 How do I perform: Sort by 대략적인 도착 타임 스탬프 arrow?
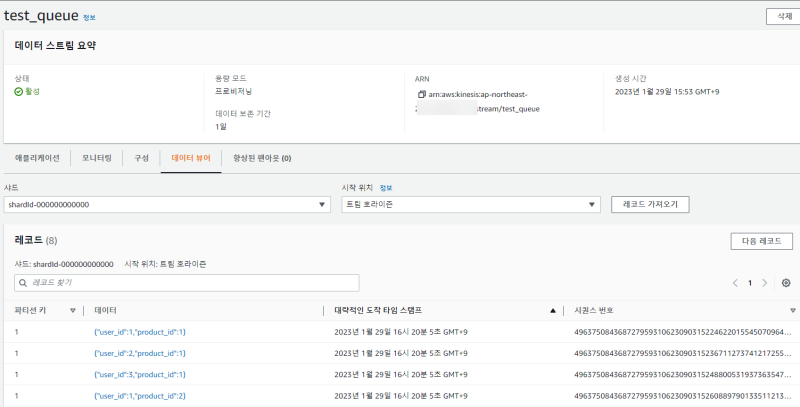pyautogui.click(x=553, y=311)
